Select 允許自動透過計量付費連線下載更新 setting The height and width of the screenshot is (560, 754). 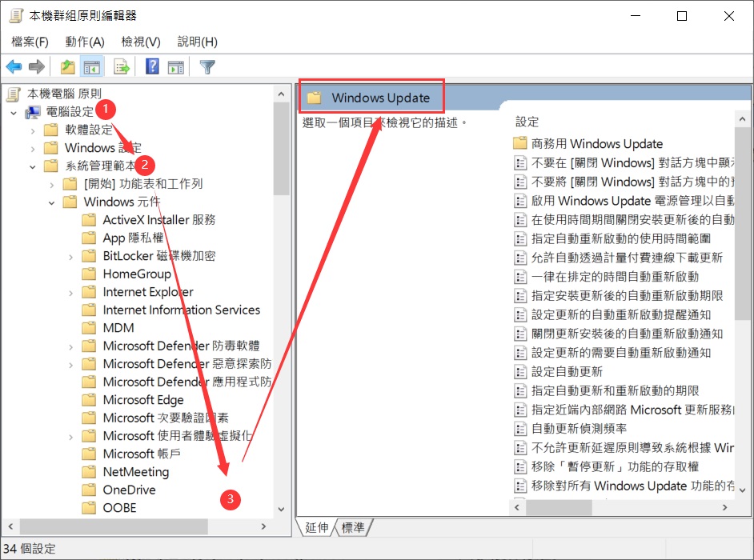[627, 258]
